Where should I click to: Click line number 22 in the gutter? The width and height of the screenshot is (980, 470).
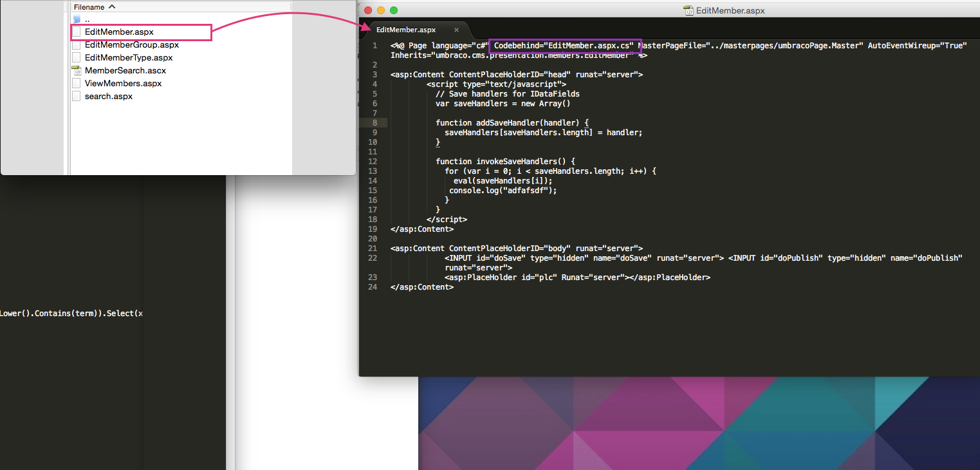coord(373,258)
